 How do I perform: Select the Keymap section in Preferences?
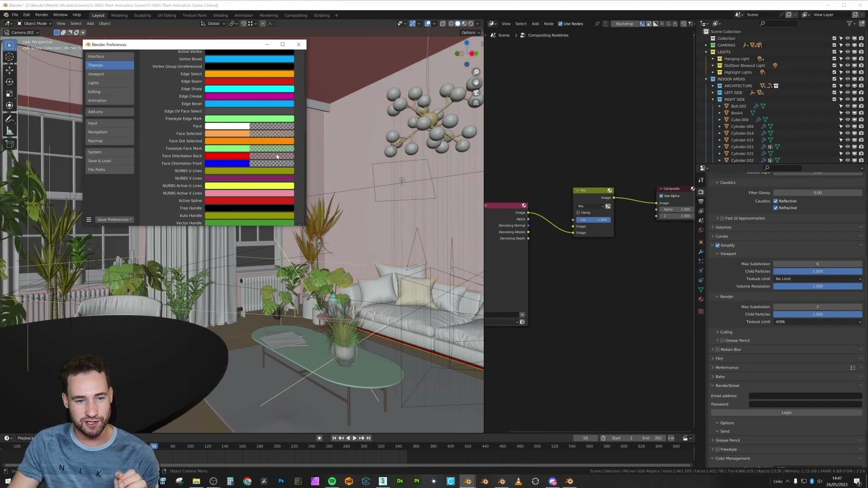point(110,141)
